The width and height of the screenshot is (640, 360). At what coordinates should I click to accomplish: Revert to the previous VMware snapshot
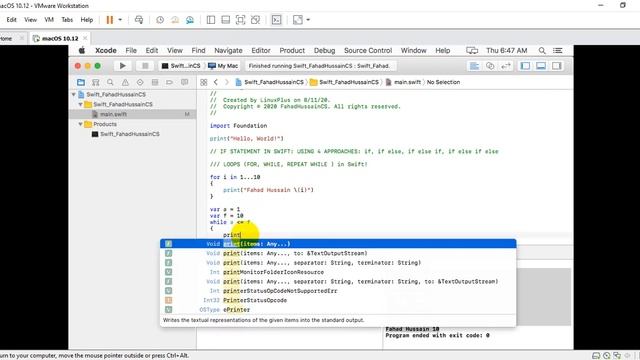click(x=175, y=20)
